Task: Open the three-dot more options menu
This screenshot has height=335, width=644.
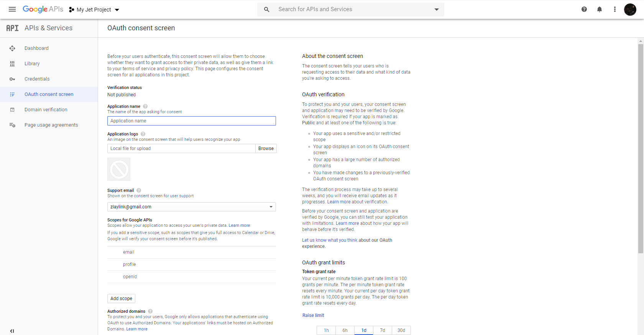Action: 615,9
